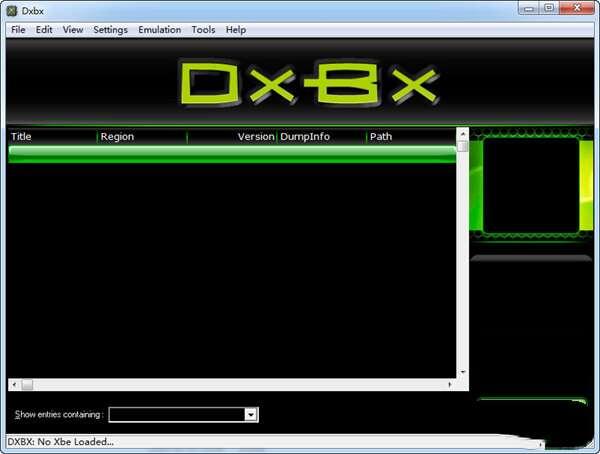Viewport: 600px width, 454px height.
Task: Click the vertical scrollbar up arrow
Action: click(x=463, y=134)
